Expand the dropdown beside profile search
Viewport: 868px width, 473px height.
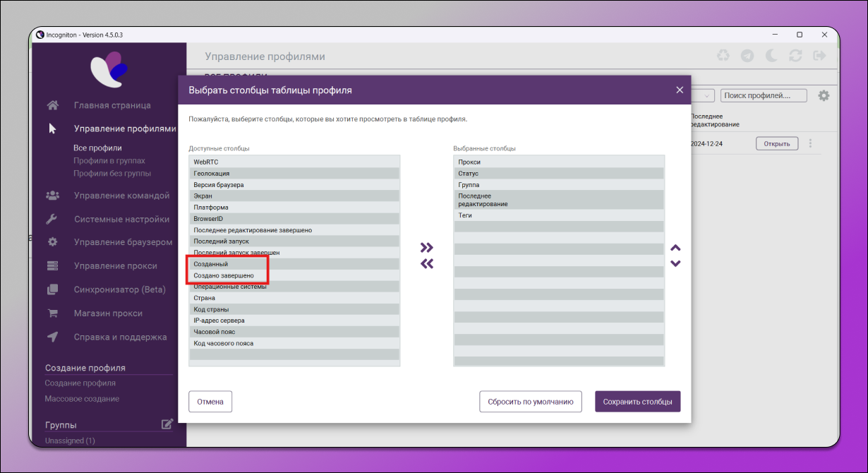(x=706, y=95)
